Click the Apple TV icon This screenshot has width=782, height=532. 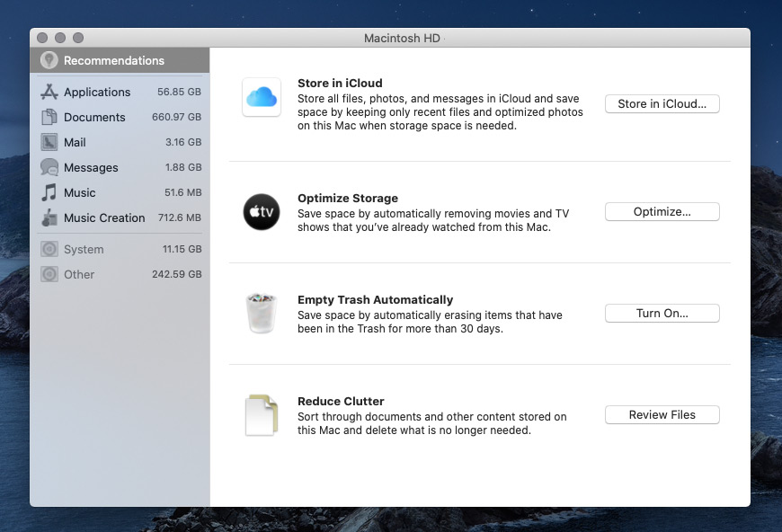pos(262,212)
